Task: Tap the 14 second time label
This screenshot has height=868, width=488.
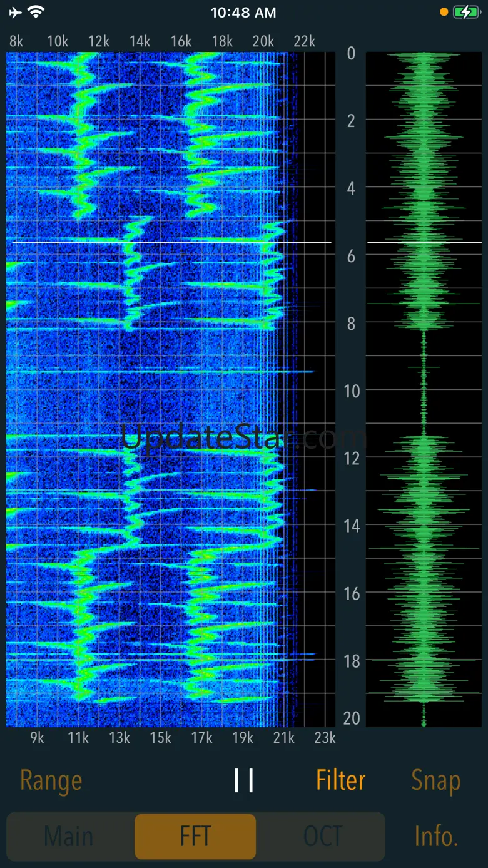Action: pyautogui.click(x=352, y=526)
